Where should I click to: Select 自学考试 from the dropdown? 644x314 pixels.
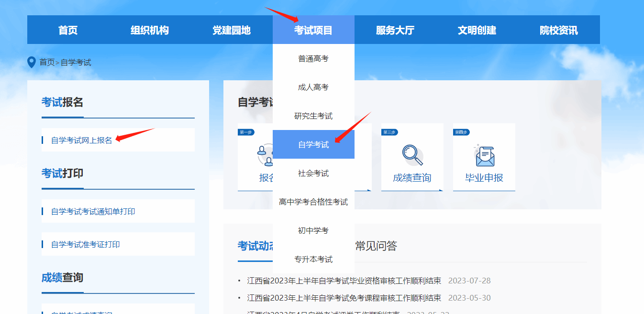(x=313, y=144)
